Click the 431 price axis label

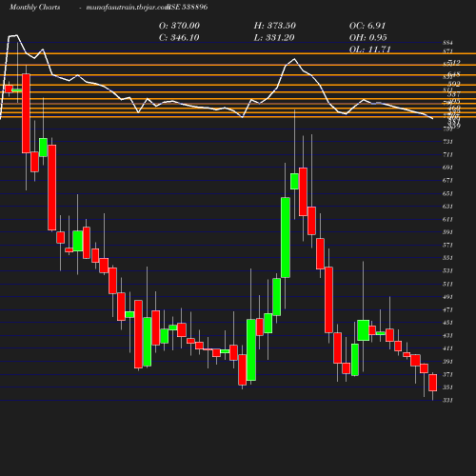(x=447, y=335)
